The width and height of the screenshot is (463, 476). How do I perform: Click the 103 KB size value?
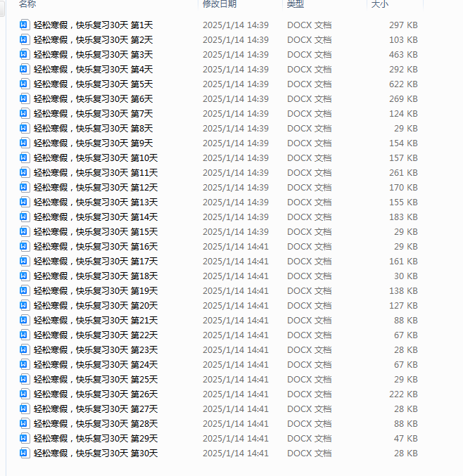click(x=403, y=40)
